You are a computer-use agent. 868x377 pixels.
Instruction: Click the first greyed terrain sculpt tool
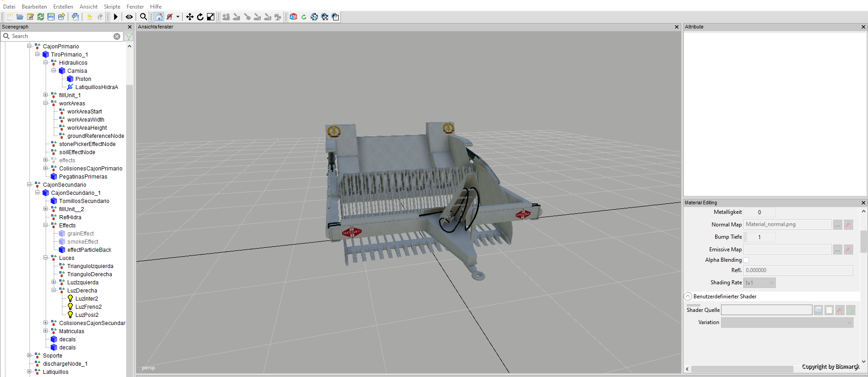[x=226, y=17]
